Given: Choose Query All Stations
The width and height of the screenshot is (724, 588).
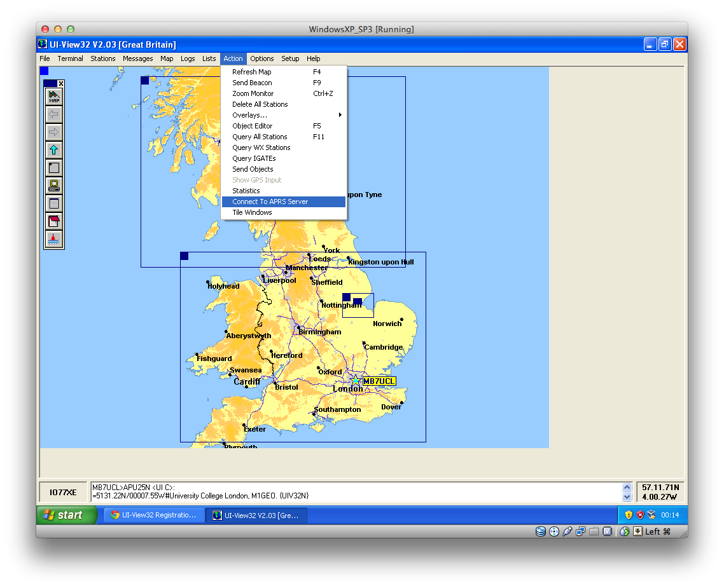Looking at the screenshot, I should pos(284,137).
